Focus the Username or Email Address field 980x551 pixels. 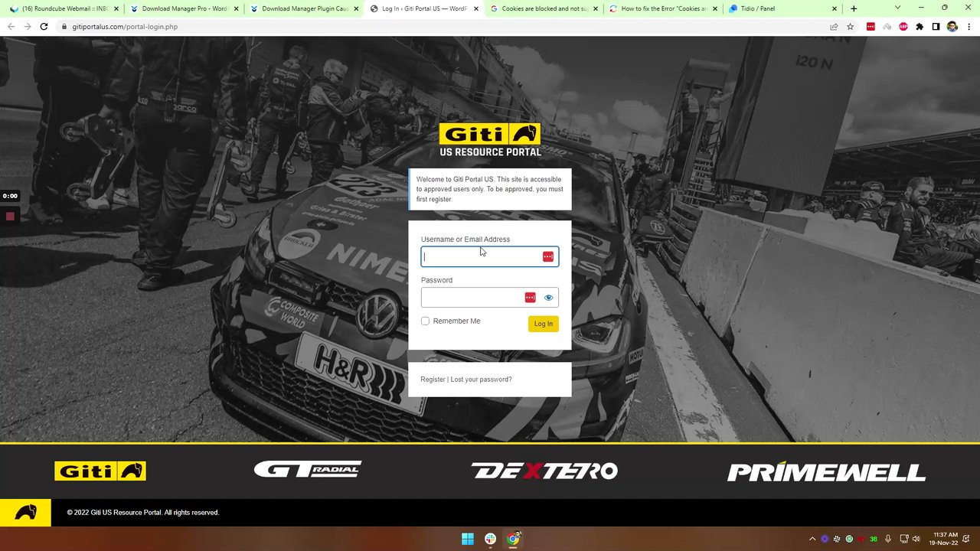pyautogui.click(x=490, y=256)
